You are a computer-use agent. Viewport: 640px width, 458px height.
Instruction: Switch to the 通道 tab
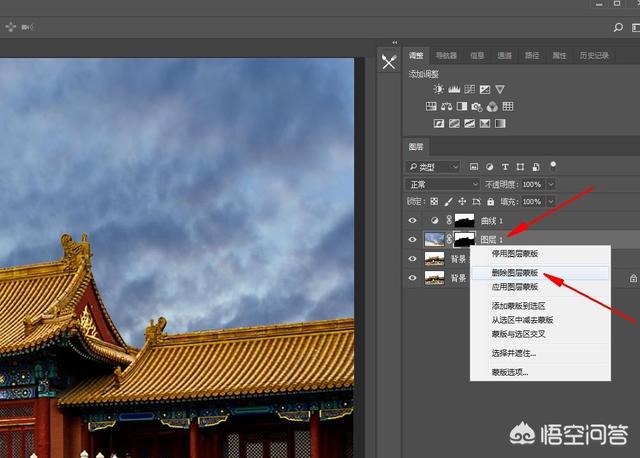click(x=504, y=56)
